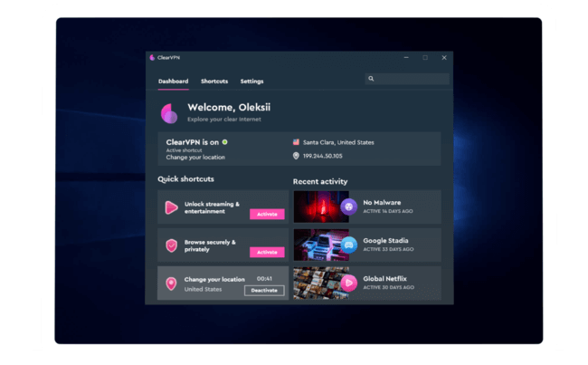Click 'Explore your clear Internet' subtitle

tap(224, 119)
